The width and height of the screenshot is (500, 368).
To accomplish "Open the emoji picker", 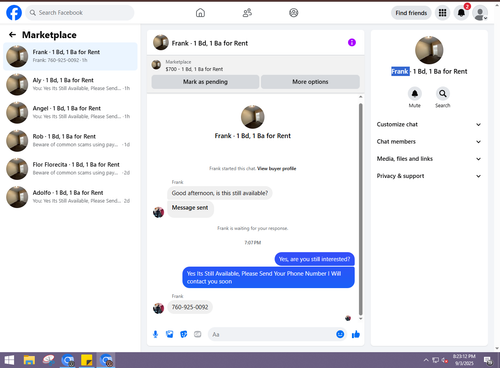I will (340, 334).
